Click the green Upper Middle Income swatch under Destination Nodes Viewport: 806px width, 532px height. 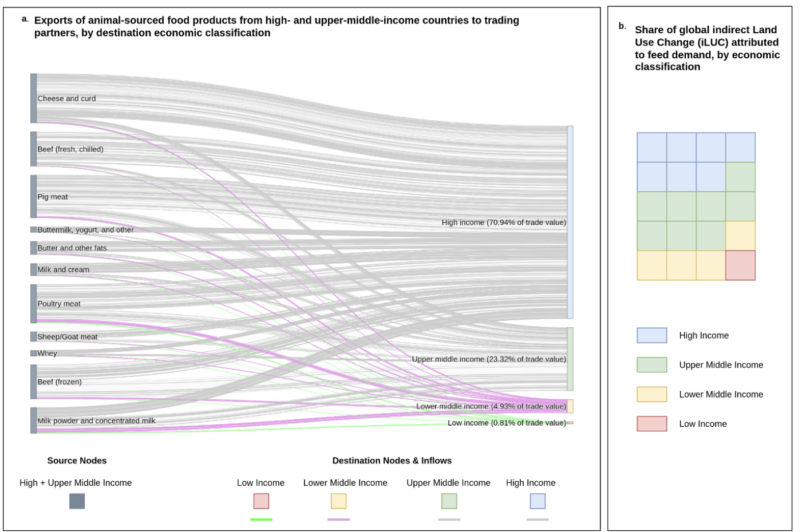tap(449, 501)
